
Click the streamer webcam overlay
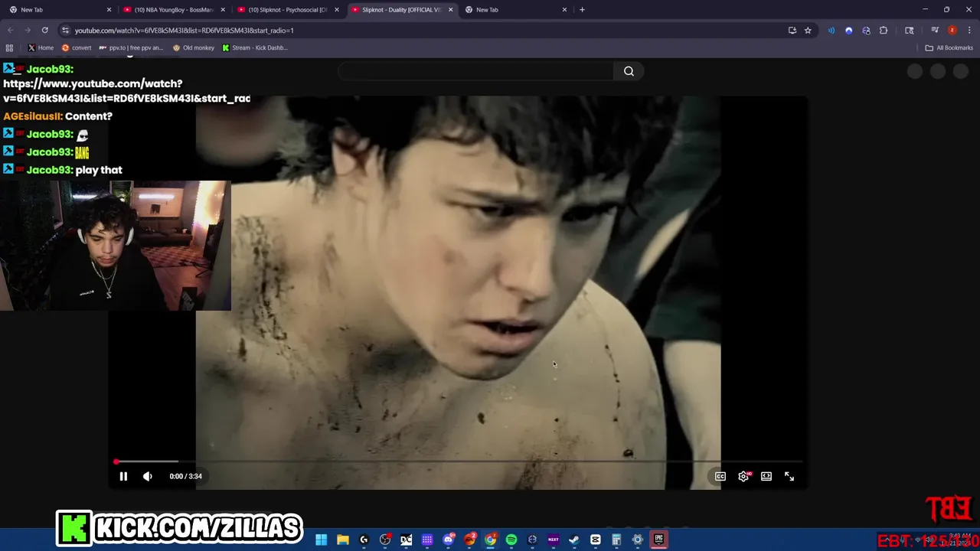116,246
